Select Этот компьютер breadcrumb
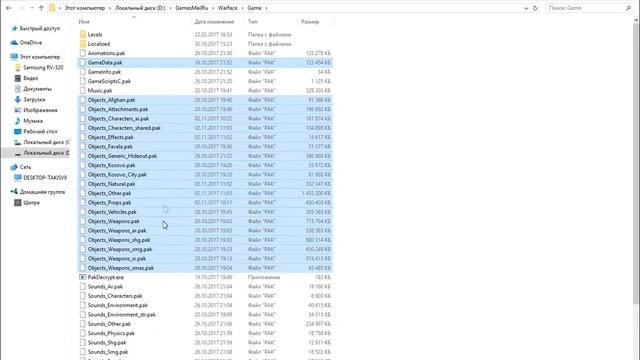The height and width of the screenshot is (360, 640). [x=84, y=8]
